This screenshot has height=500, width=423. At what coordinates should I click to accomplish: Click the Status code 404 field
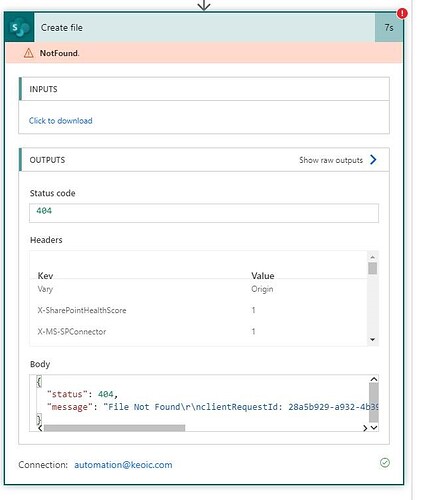[x=204, y=213]
